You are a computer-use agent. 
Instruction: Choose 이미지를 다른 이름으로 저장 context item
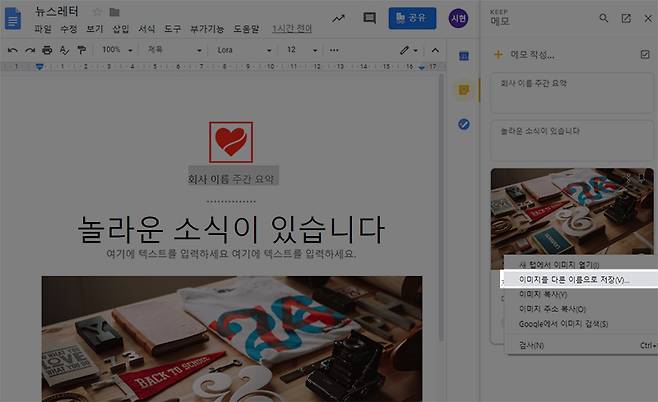[579, 279]
